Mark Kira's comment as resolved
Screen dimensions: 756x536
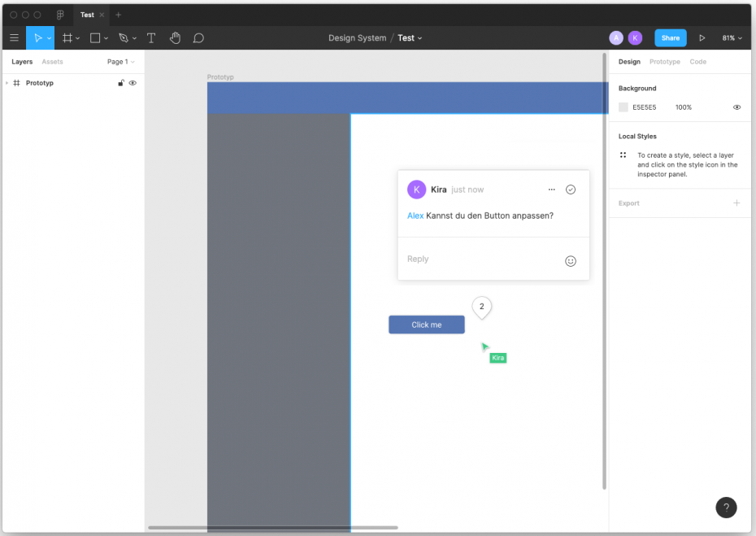[571, 190]
